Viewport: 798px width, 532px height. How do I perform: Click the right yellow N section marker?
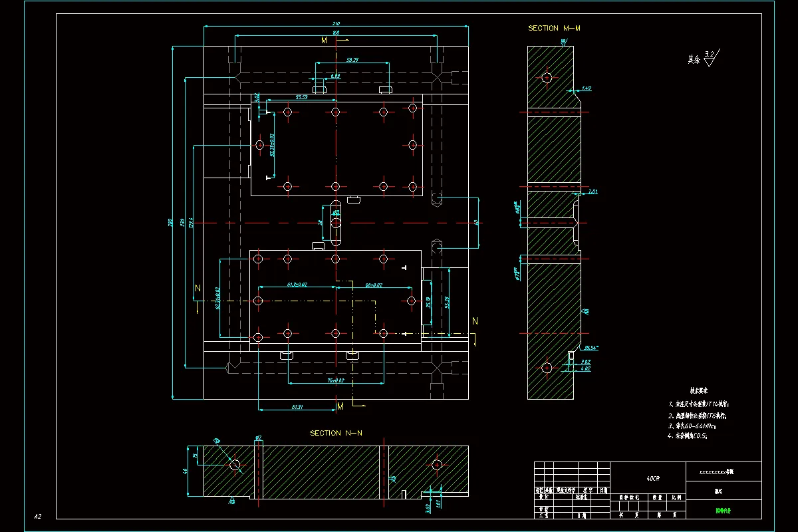(x=475, y=321)
